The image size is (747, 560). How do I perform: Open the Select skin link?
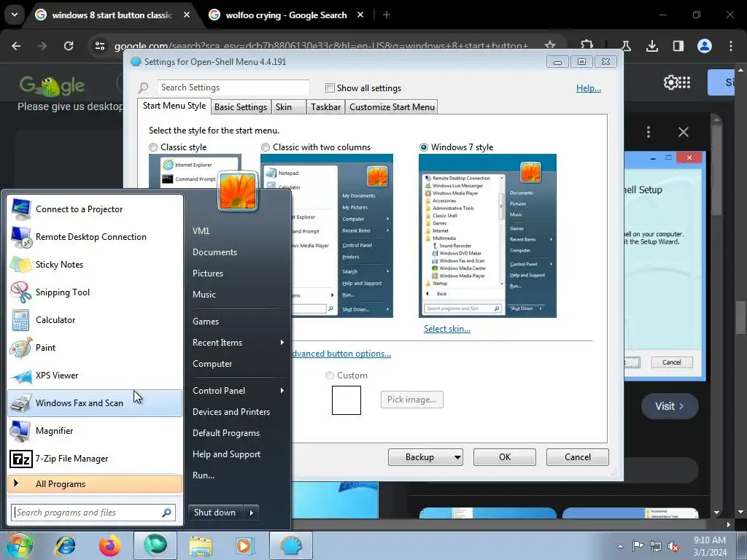[x=447, y=329]
